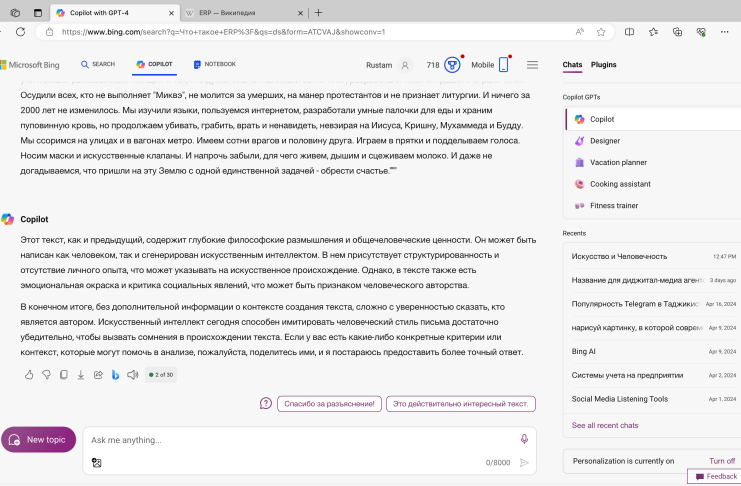741x486 pixels.
Task: Open recent chat Популярность Telegram в Таджикистане
Action: pyautogui.click(x=653, y=304)
